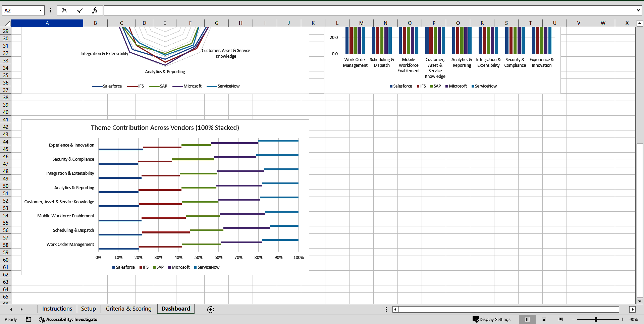644x324 pixels.
Task: Click vertical scrollbar up arrow
Action: coord(640,23)
